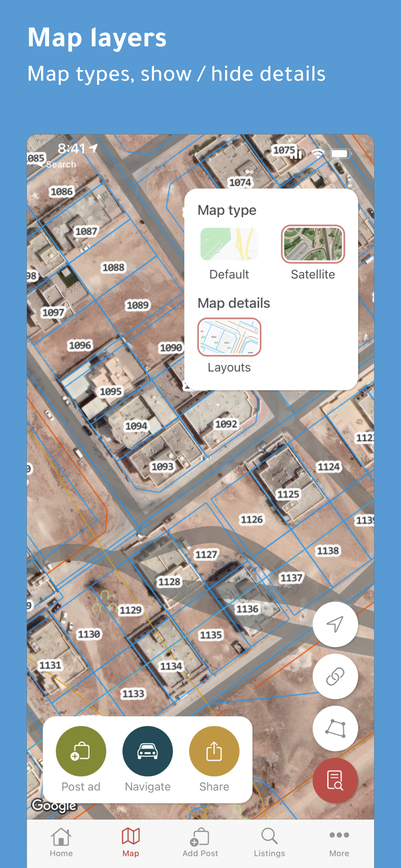Select the Satellite map type thumbnail
This screenshot has width=401, height=868.
click(313, 244)
